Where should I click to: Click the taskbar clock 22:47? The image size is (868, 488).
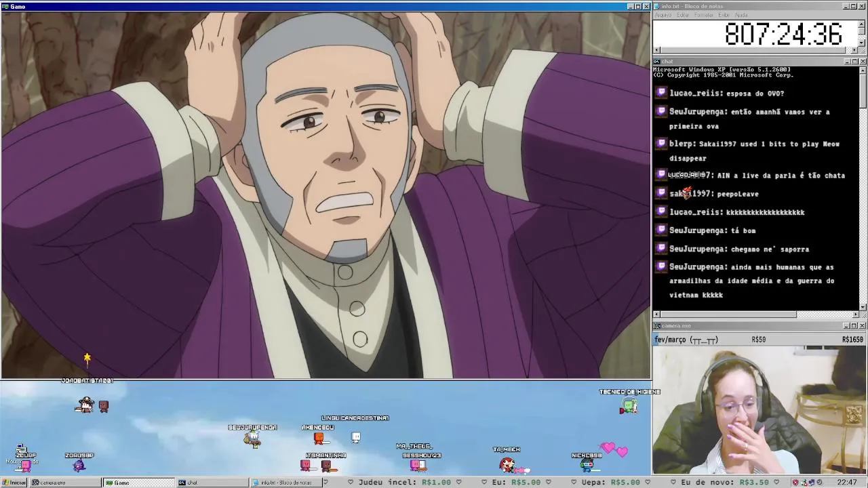(x=847, y=483)
